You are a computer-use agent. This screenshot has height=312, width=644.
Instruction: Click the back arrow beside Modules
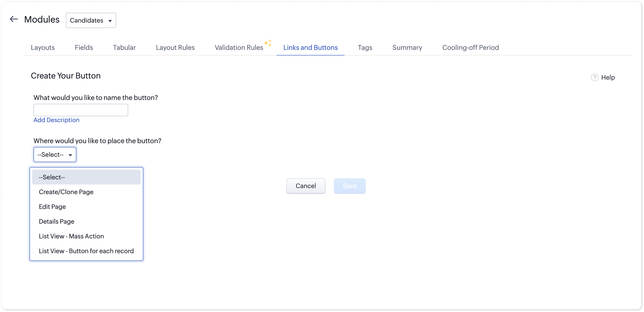click(14, 19)
